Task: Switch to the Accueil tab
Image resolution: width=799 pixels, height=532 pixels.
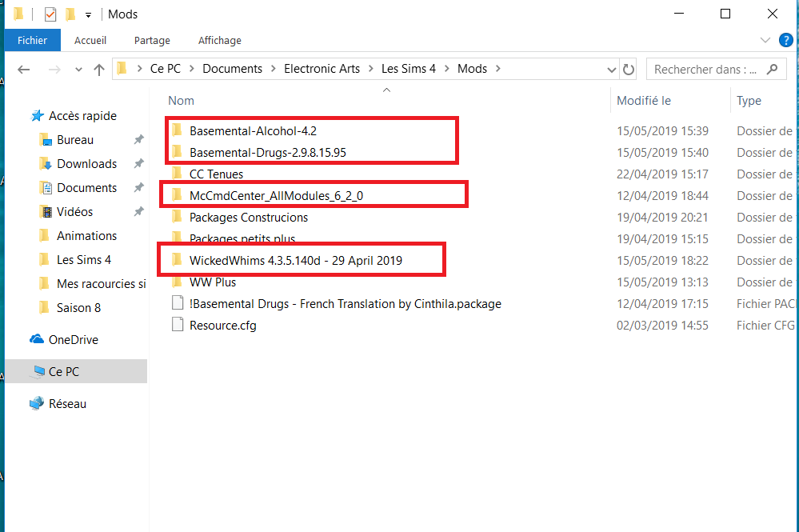Action: pos(90,40)
